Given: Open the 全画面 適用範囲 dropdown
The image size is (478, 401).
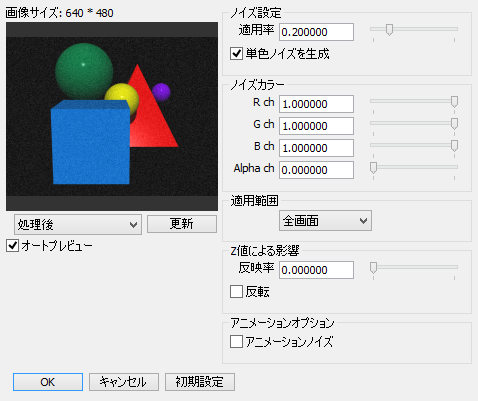Looking at the screenshot, I should pyautogui.click(x=325, y=220).
